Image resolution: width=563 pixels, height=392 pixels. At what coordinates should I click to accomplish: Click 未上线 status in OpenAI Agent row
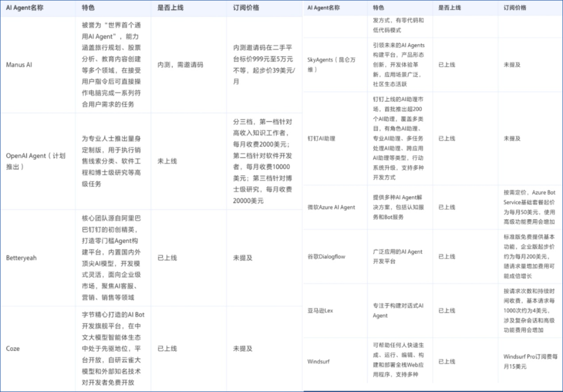click(167, 161)
